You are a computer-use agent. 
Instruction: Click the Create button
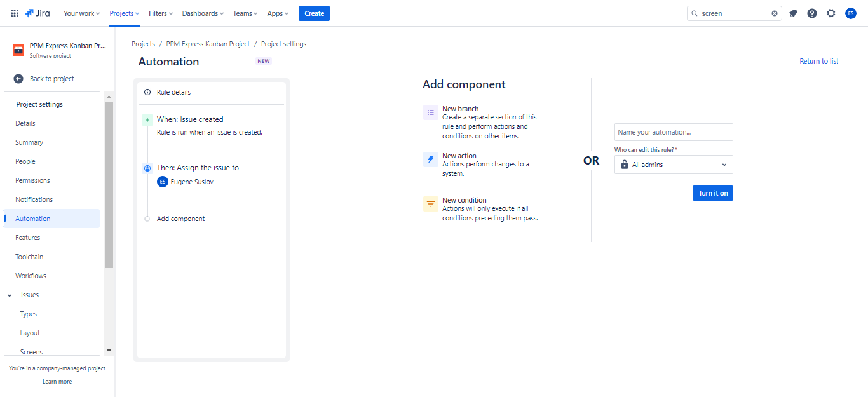coord(314,13)
